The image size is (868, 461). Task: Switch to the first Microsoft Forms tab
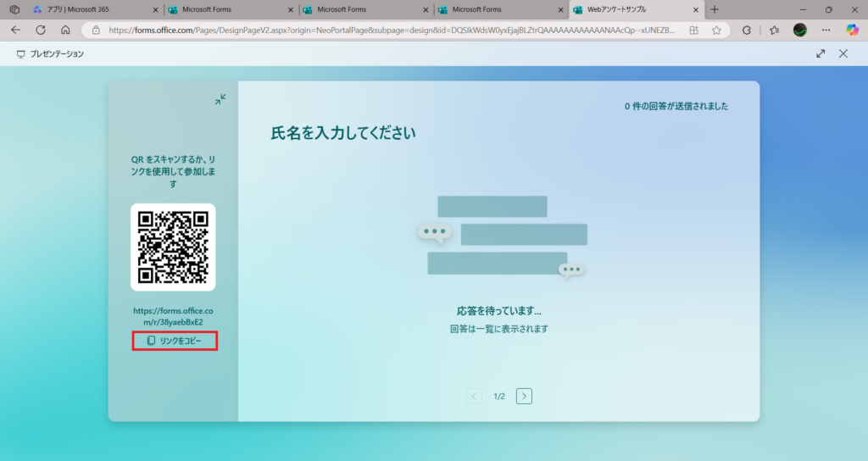pos(231,9)
